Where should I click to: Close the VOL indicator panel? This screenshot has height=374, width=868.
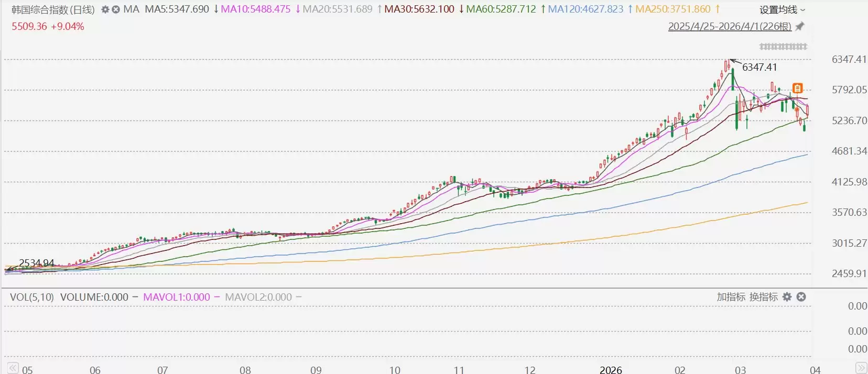point(801,297)
